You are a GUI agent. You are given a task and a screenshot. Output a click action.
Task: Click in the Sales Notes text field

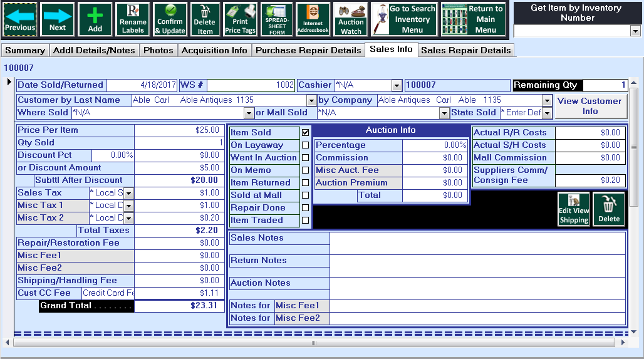[477, 242]
